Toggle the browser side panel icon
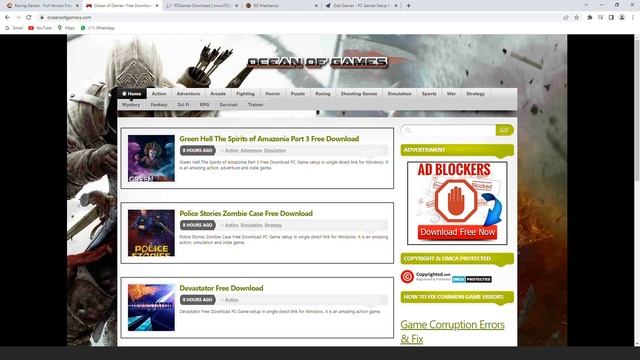This screenshot has width=640, height=360. click(611, 18)
